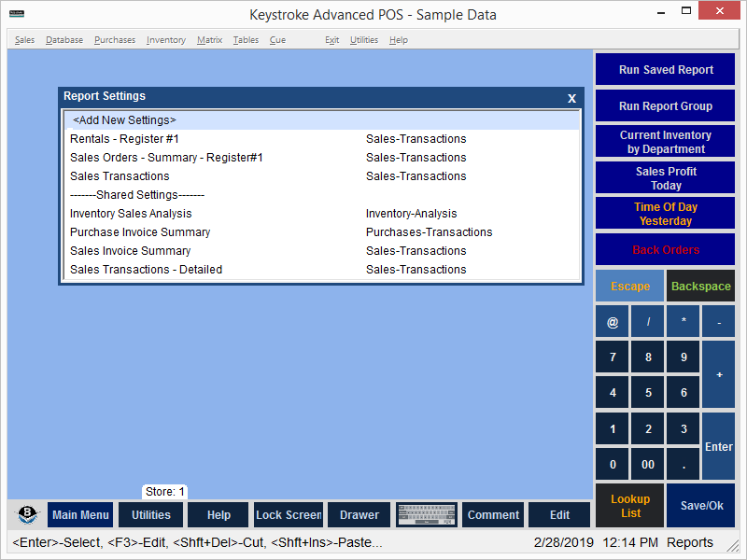Choose Purchase Invoice Summary report
Screen dimensions: 747x560
(x=140, y=232)
